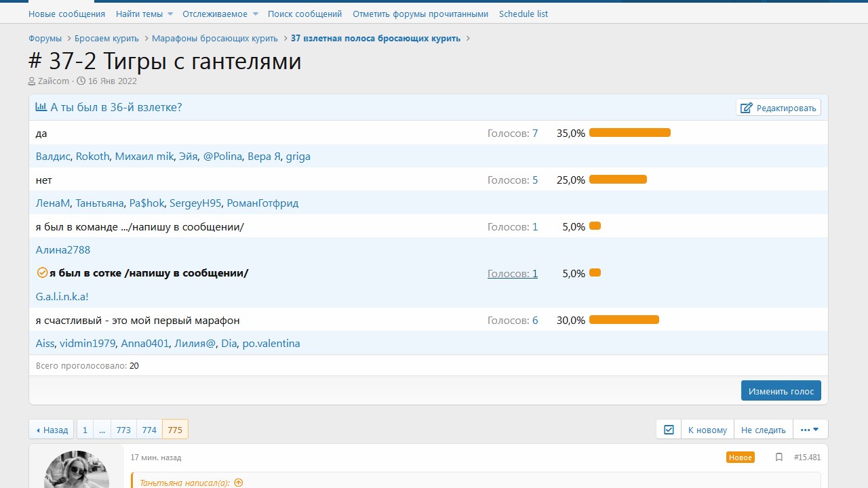The height and width of the screenshot is (488, 868).
Task: Expand the Найти темы dropdown arrow
Action: (170, 14)
